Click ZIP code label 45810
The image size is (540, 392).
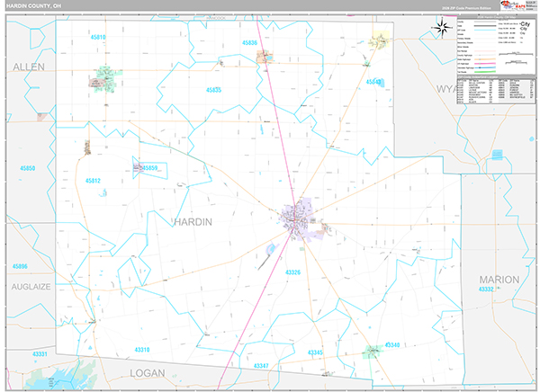pyautogui.click(x=98, y=37)
